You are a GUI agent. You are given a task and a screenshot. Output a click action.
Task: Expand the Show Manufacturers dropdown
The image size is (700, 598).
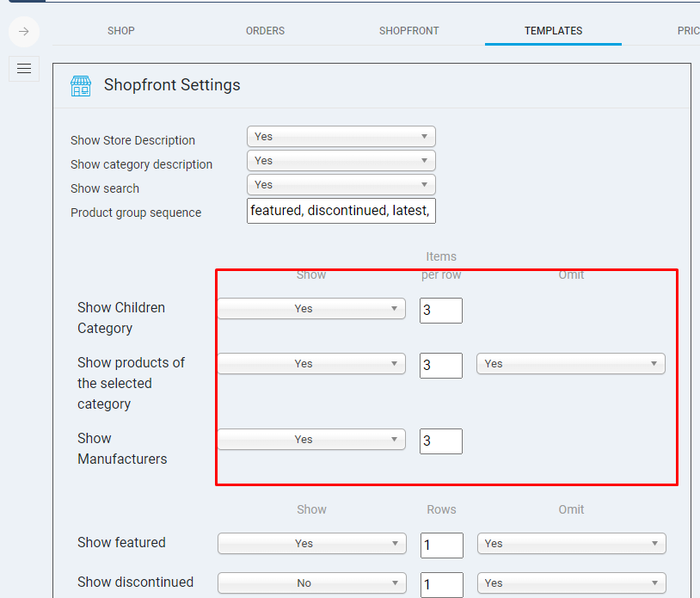pyautogui.click(x=311, y=440)
